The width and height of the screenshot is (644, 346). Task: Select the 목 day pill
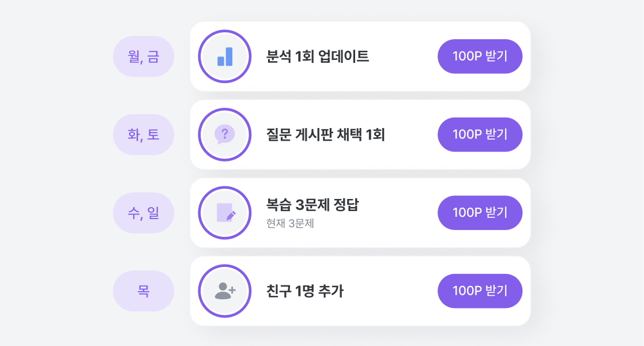pos(144,291)
